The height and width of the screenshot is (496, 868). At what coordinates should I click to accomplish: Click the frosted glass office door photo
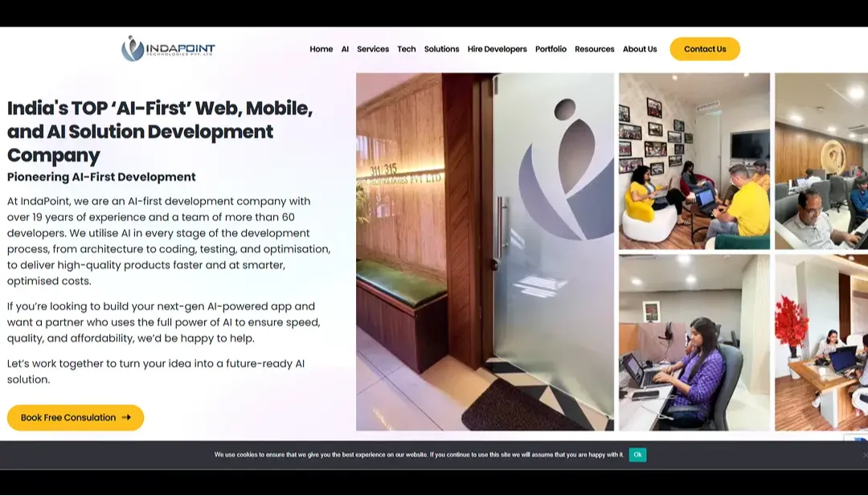point(485,252)
